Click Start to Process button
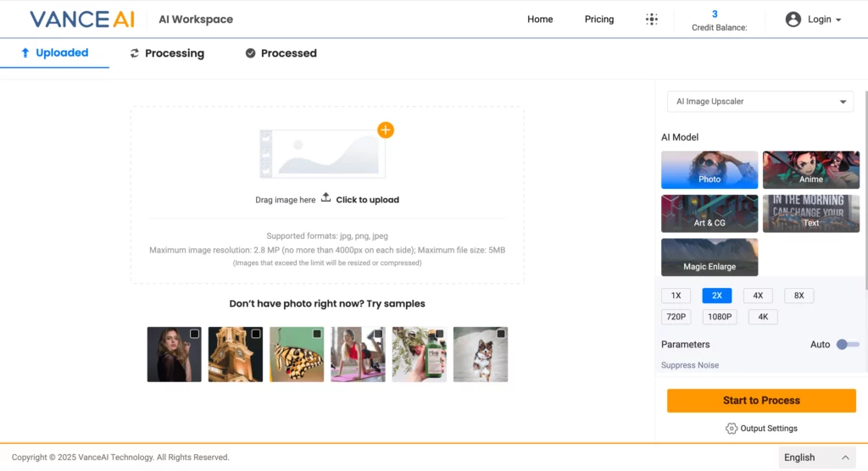 761,401
